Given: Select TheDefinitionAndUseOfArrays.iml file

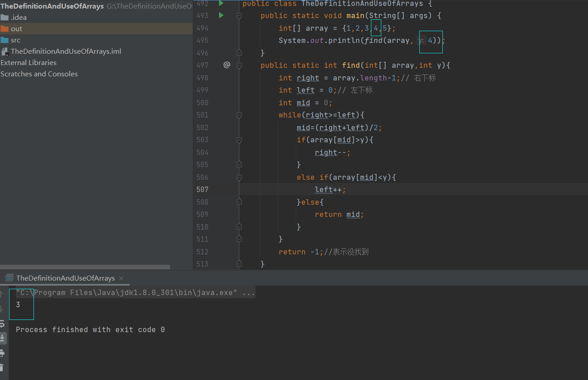Looking at the screenshot, I should tap(66, 52).
